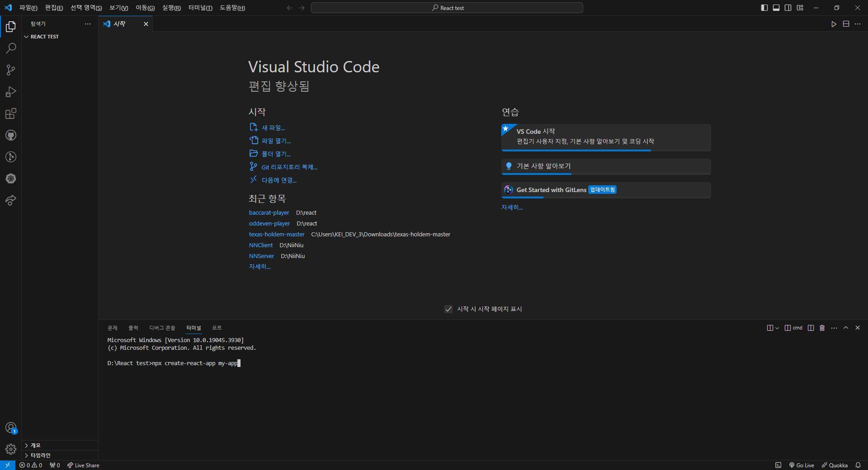Image resolution: width=868 pixels, height=470 pixels.
Task: Open the new terminal profile dropdown arrow
Action: click(777, 328)
